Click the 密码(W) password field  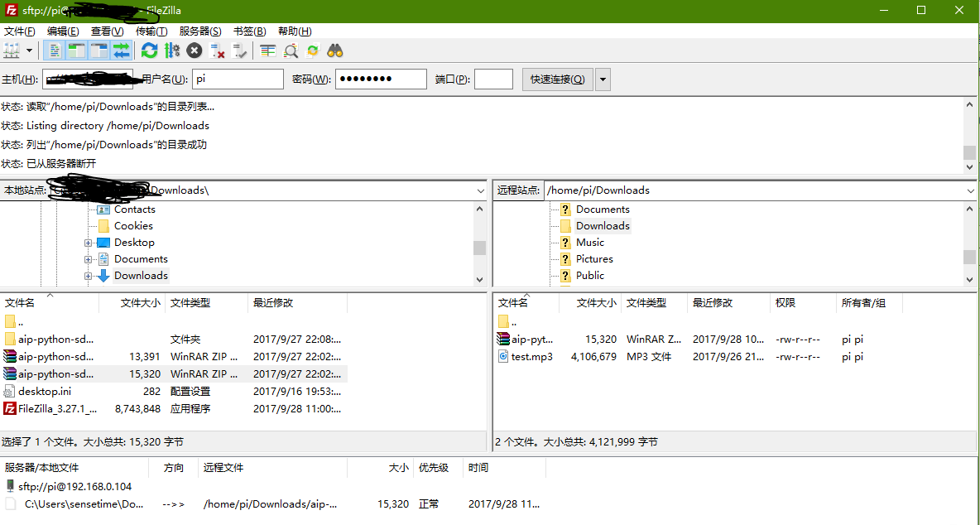pyautogui.click(x=382, y=79)
